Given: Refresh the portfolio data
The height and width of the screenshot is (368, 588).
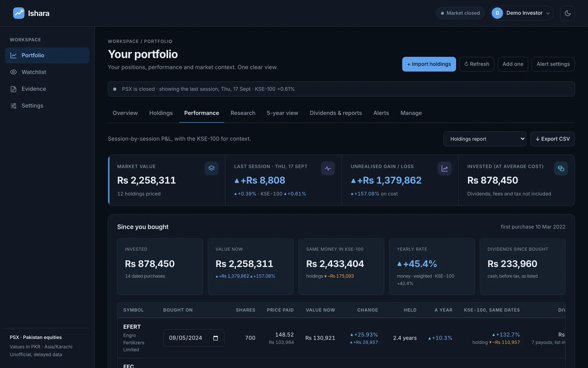Looking at the screenshot, I should coord(477,64).
